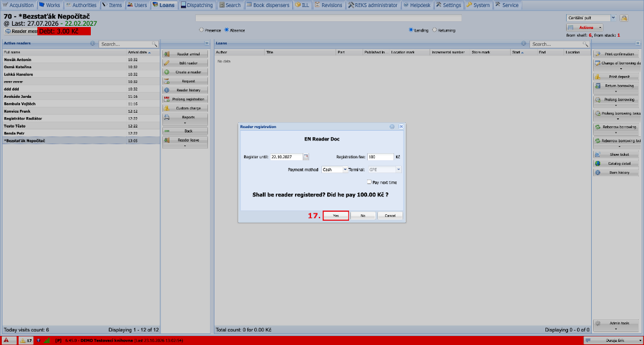The width and height of the screenshot is (644, 345).
Task: Click the Reader message button
Action: tap(21, 31)
